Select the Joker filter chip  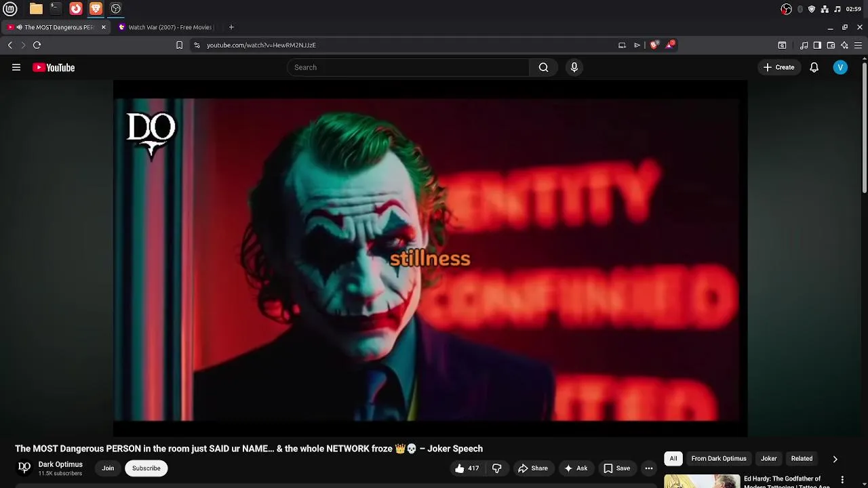coord(769,459)
